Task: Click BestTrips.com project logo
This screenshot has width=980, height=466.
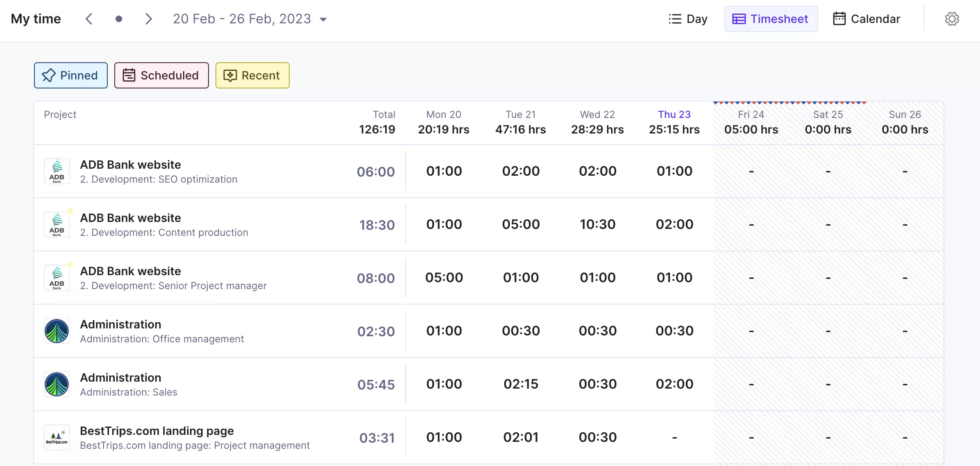Action: (x=57, y=437)
